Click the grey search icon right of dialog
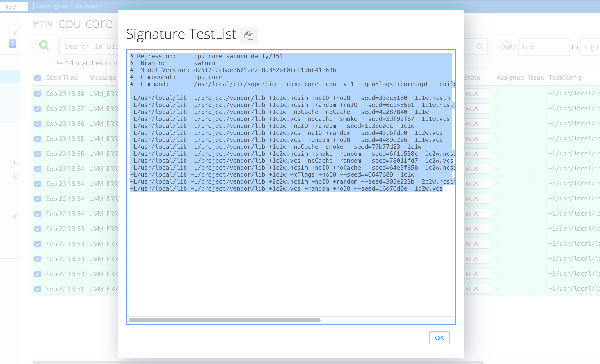Viewport: 600px width, 364px height. point(480,47)
